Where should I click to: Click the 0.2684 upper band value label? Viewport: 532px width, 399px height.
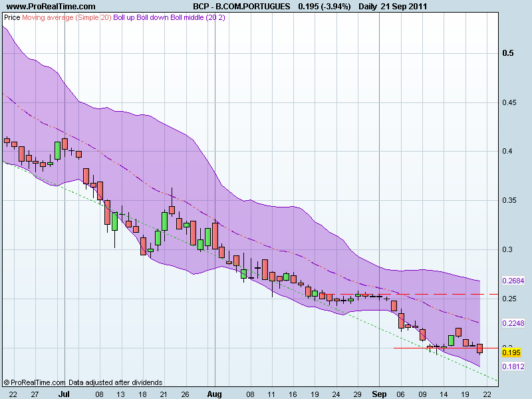click(513, 281)
